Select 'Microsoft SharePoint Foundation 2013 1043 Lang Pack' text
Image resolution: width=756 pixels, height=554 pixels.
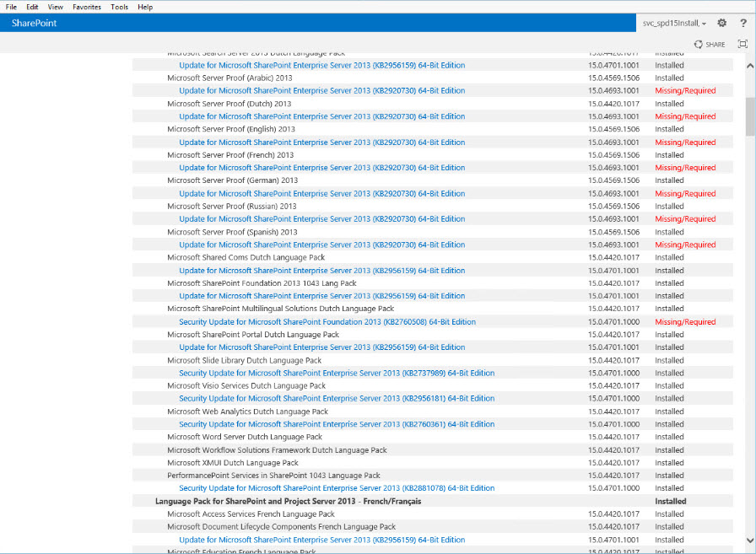[x=262, y=283]
